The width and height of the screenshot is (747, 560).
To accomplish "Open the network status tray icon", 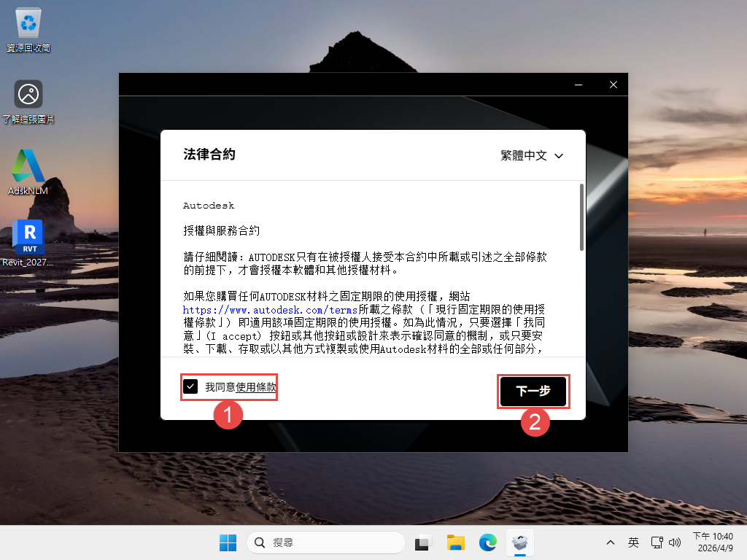I will point(657,542).
